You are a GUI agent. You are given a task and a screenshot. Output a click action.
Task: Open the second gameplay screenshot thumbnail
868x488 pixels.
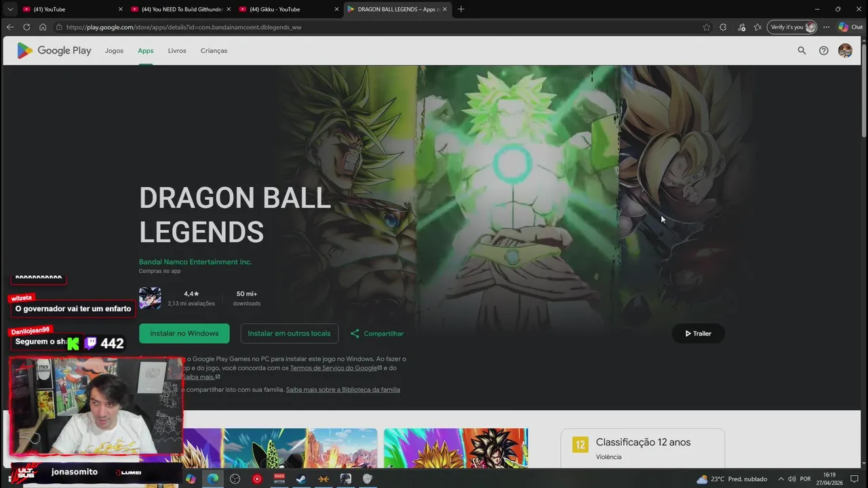point(456,448)
